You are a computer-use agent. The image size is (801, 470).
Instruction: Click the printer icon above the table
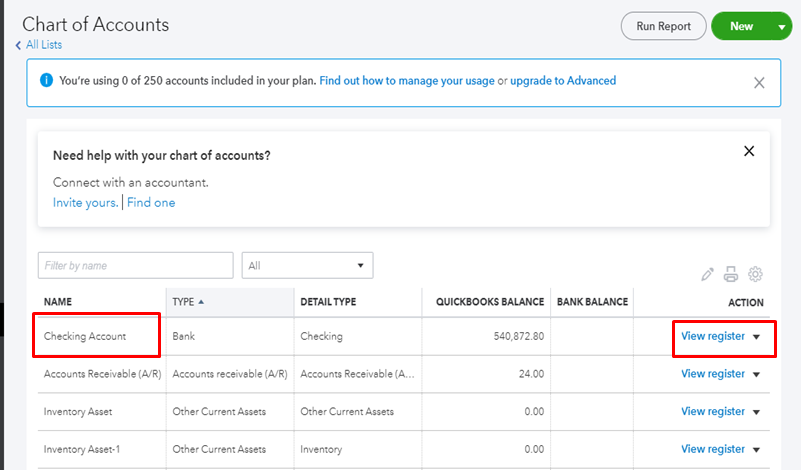tap(731, 274)
